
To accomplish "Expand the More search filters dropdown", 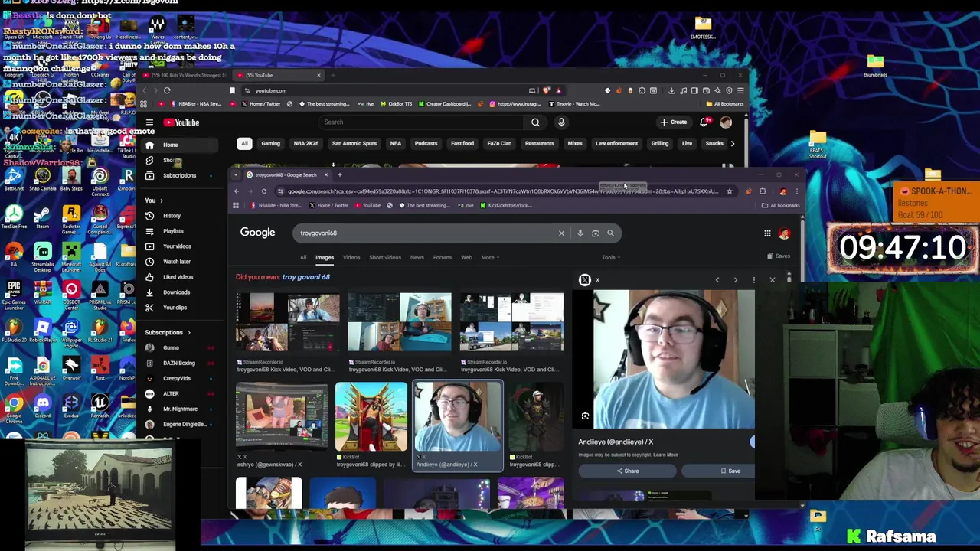I will click(x=490, y=257).
